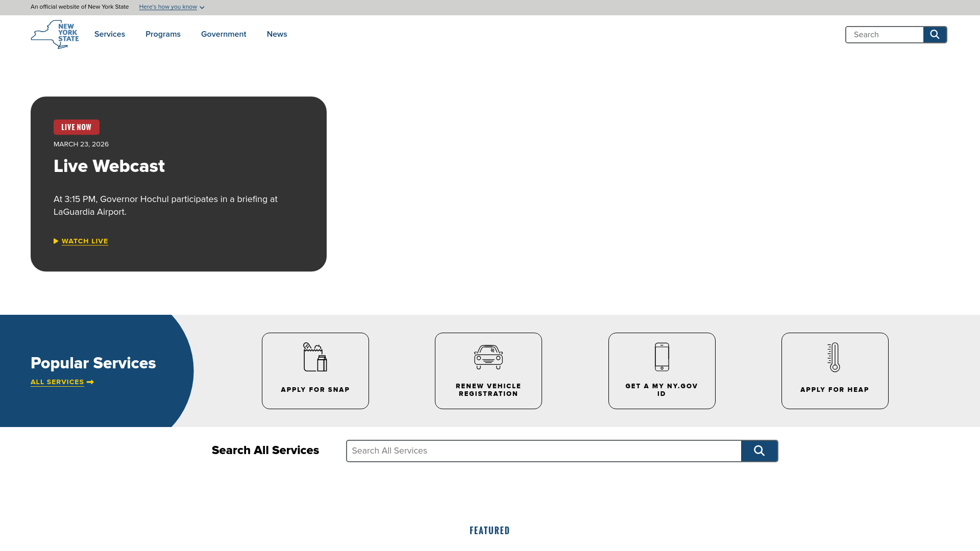Viewport: 980px width, 551px height.
Task: Click the Live Webcast heading
Action: 109,166
